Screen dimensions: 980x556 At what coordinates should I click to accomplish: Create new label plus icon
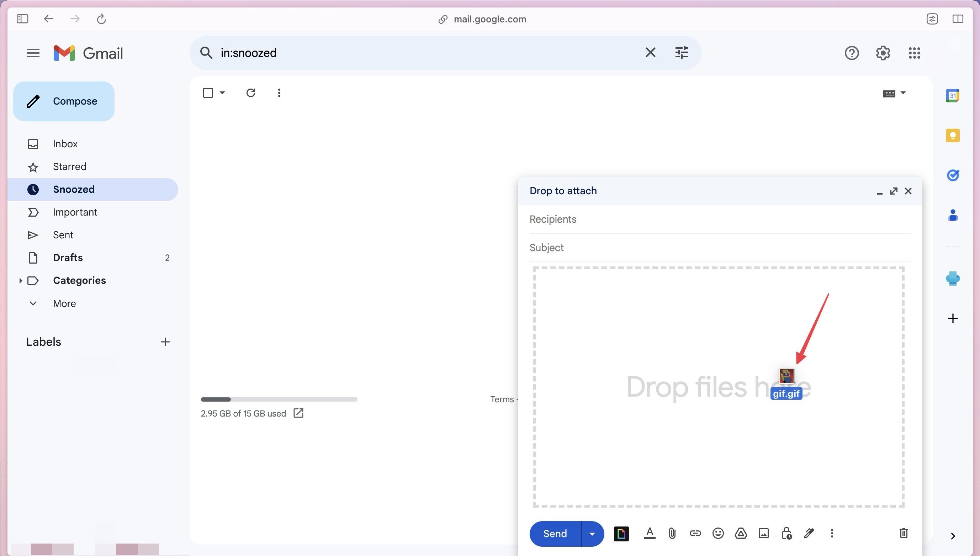pyautogui.click(x=165, y=342)
